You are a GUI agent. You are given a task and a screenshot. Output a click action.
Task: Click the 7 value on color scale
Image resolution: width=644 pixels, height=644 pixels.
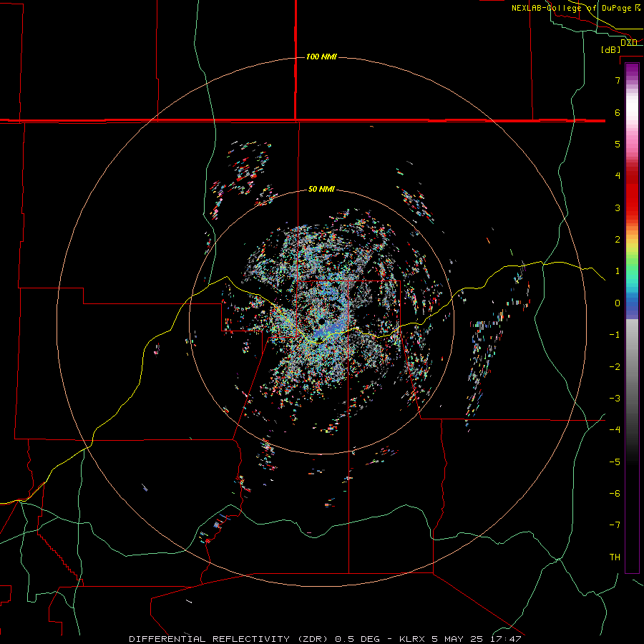point(618,80)
